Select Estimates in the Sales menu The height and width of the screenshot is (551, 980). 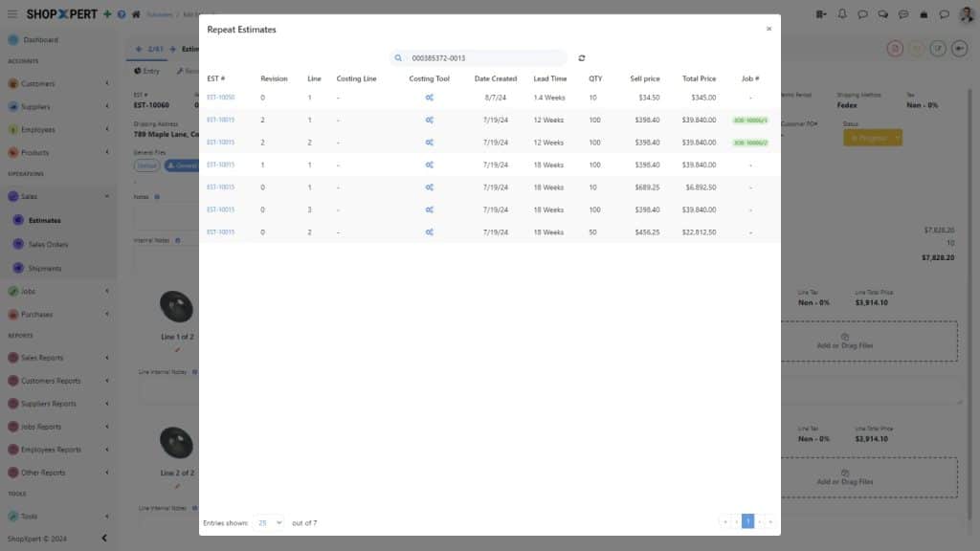[x=45, y=218]
